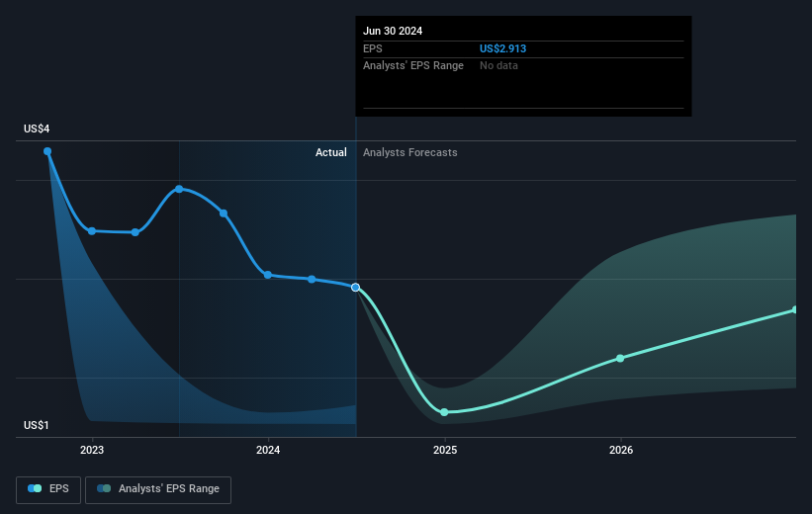This screenshot has height=514, width=812.
Task: Click the EPS data point at 2023 start
Action: (x=92, y=231)
